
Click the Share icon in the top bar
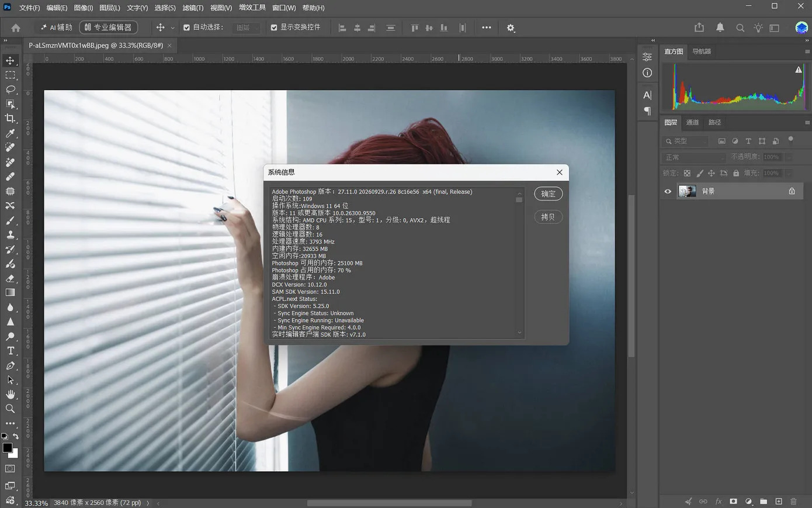point(699,27)
